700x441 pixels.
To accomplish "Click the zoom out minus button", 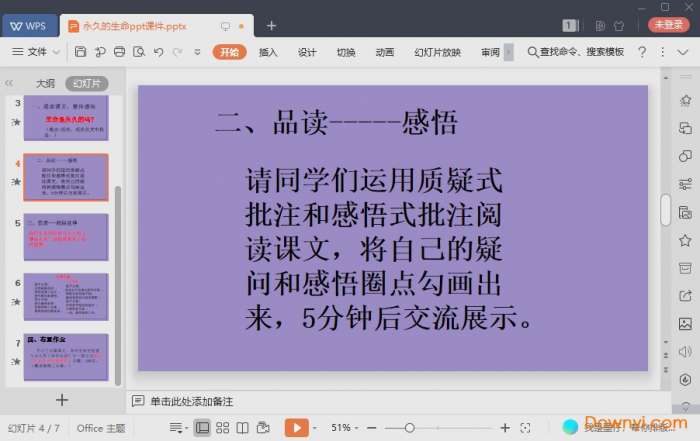I will click(x=371, y=428).
